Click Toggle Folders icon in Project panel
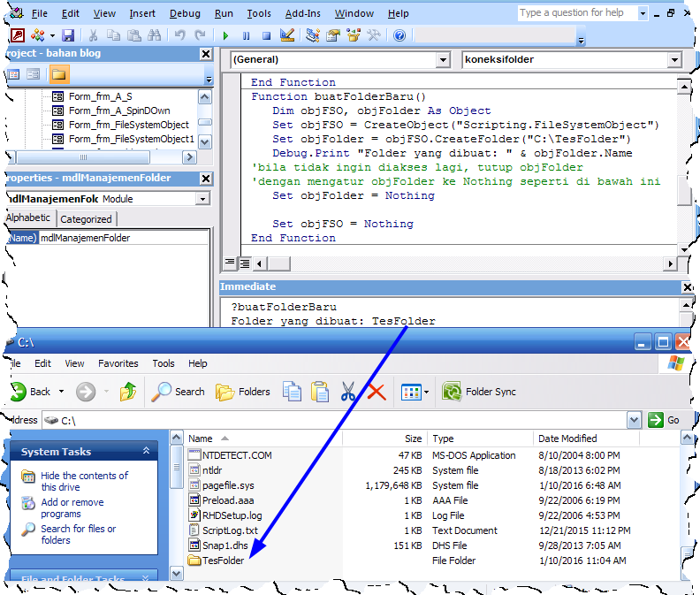 (x=58, y=74)
